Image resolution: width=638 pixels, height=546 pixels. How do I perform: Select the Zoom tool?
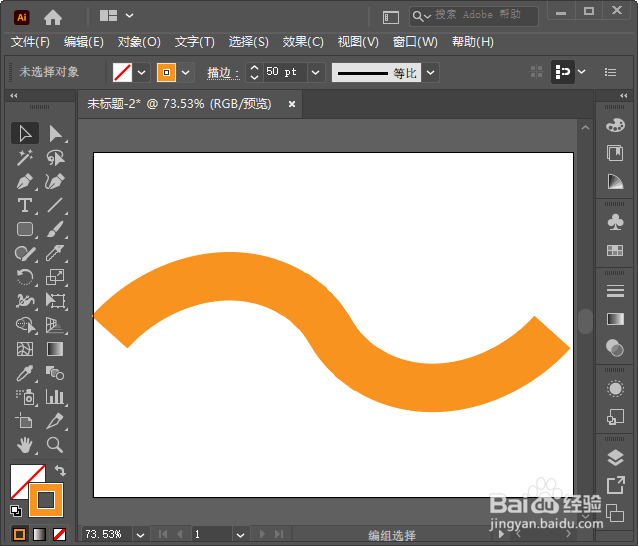(x=55, y=445)
